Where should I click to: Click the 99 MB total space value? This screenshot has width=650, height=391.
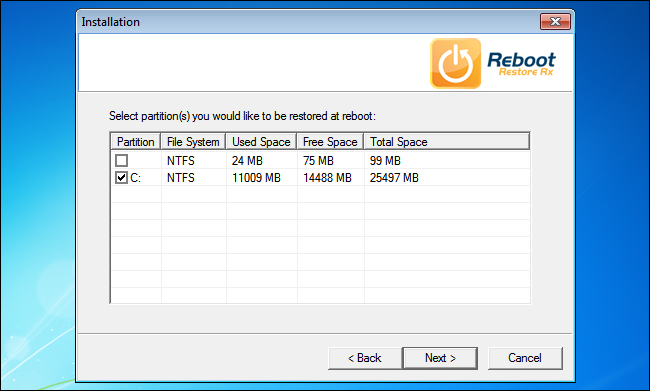coord(385,160)
